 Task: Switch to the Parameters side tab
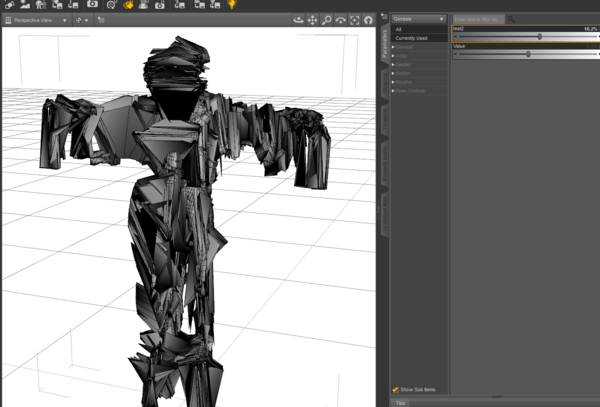coord(383,44)
